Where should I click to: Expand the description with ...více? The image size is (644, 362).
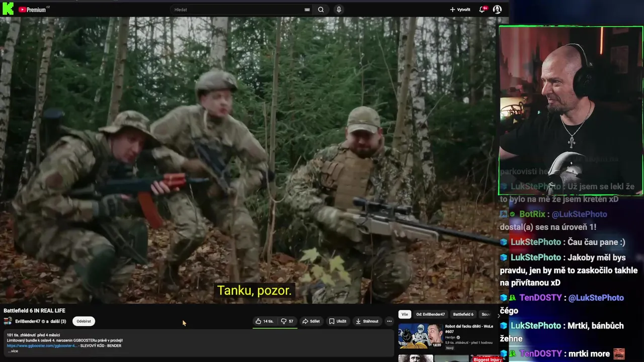point(13,351)
